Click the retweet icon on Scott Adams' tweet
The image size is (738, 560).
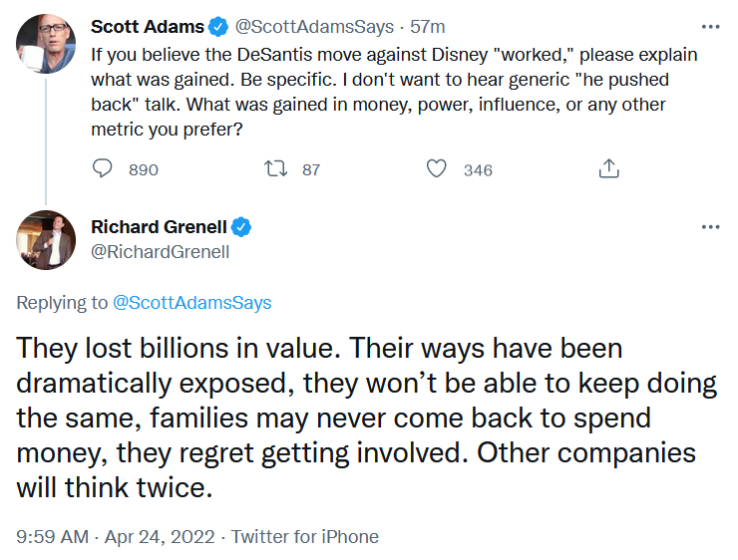pyautogui.click(x=276, y=168)
